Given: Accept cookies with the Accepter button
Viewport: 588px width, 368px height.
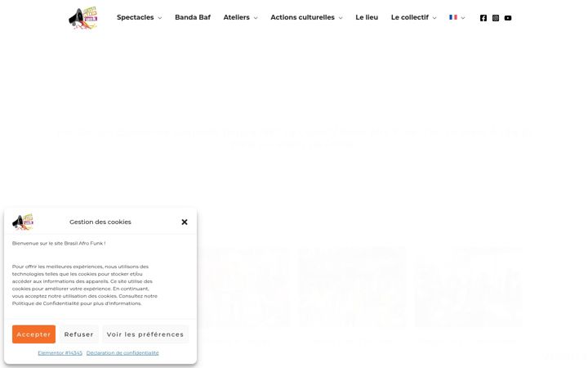Looking at the screenshot, I should [33, 334].
